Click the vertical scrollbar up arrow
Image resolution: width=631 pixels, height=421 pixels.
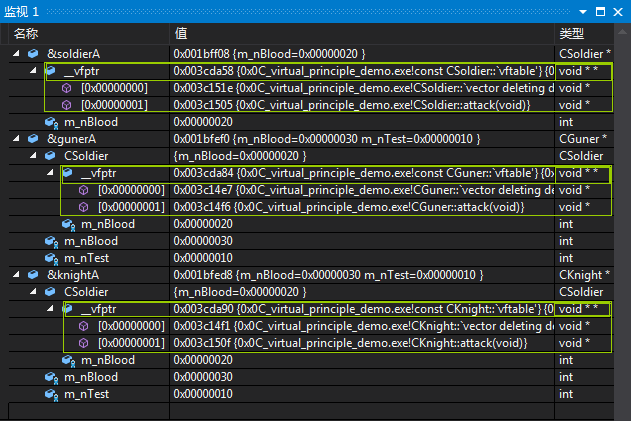coord(622,32)
